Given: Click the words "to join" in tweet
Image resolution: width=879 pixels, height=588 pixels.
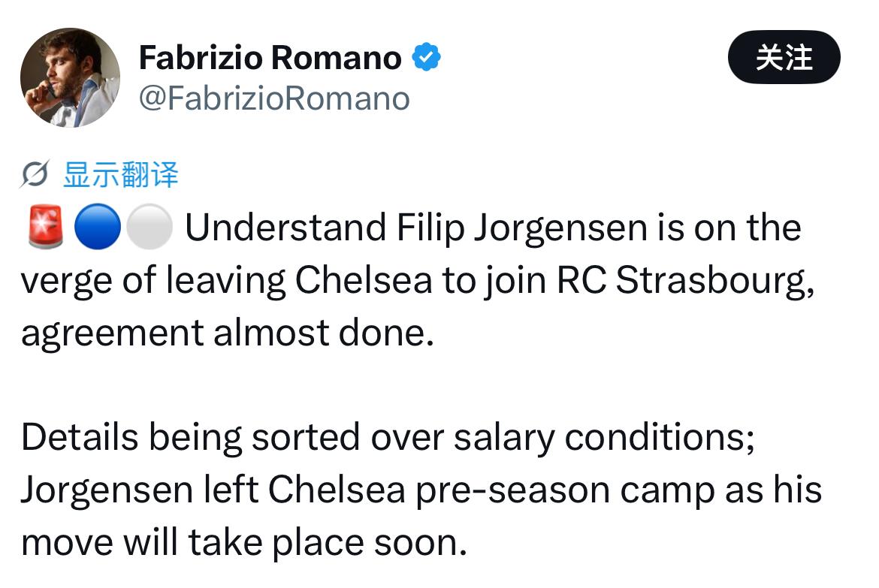Looking at the screenshot, I should pos(494,279).
